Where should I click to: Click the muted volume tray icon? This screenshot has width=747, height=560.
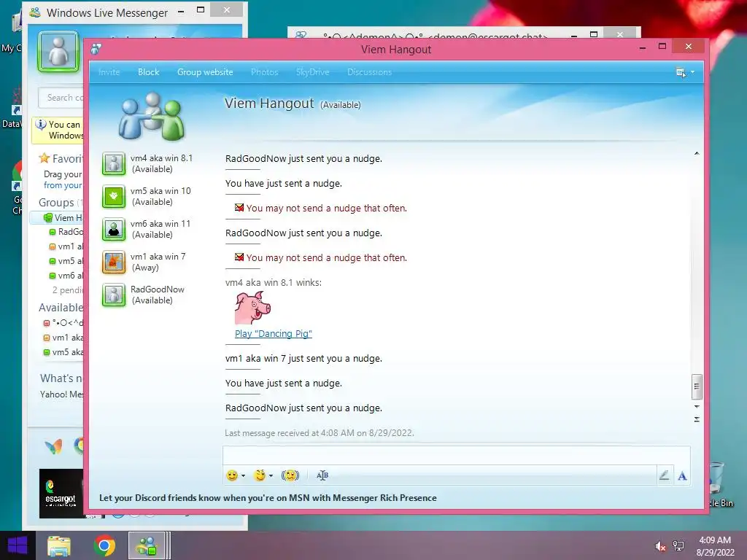(660, 546)
